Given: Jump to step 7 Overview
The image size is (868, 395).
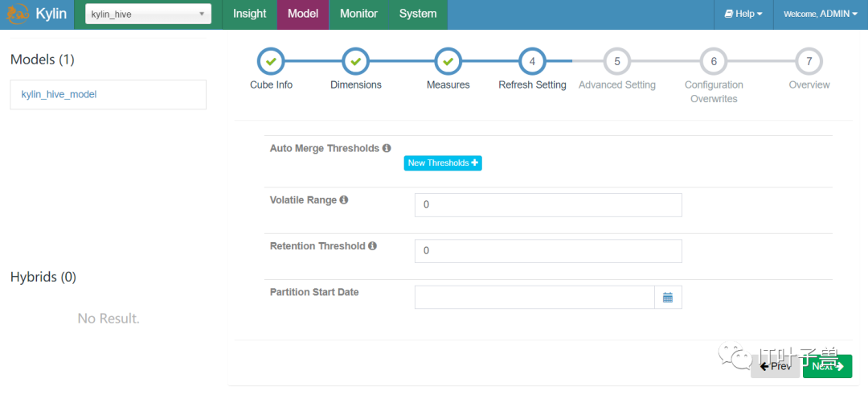Looking at the screenshot, I should coord(809,61).
